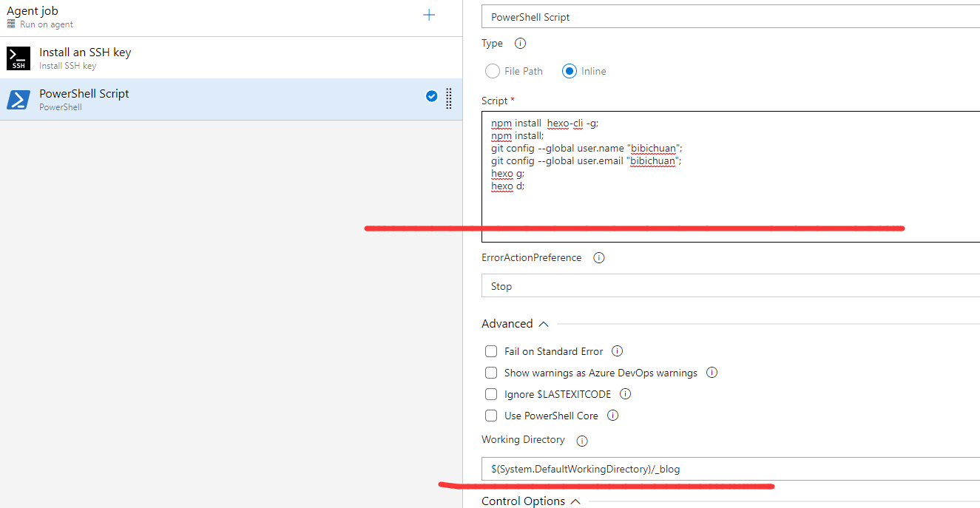Collapse the Control Options section
980x508 pixels.
575,501
